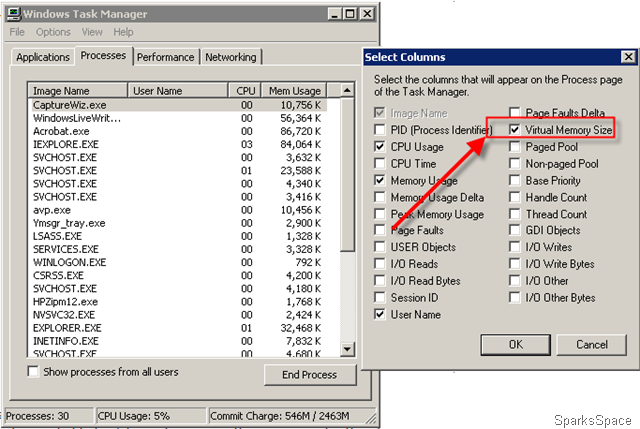Enable the Page Faults Delta column
This screenshot has height=429, width=640.
pos(515,112)
